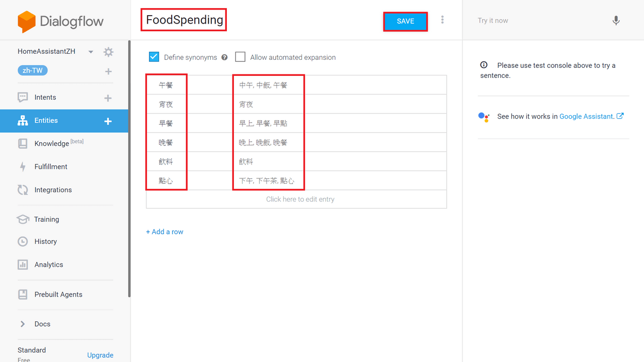This screenshot has width=644, height=362.
Task: Click the Training graduation cap icon
Action: [23, 219]
